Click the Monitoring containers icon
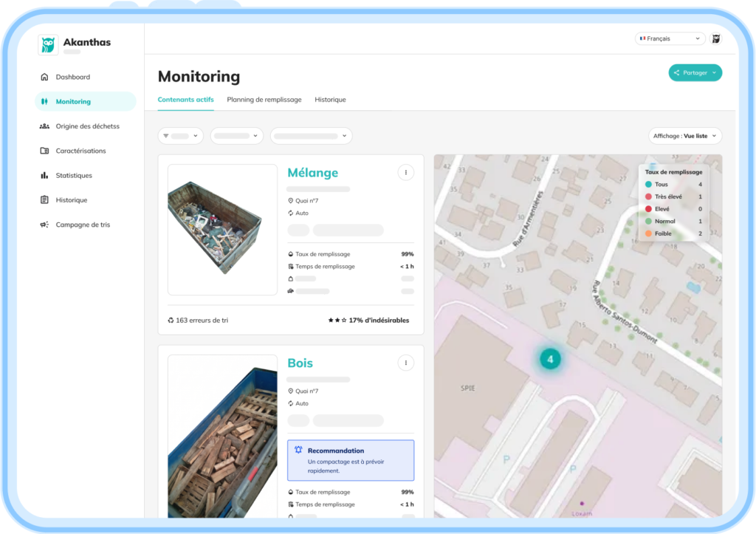The height and width of the screenshot is (534, 756). pyautogui.click(x=44, y=101)
